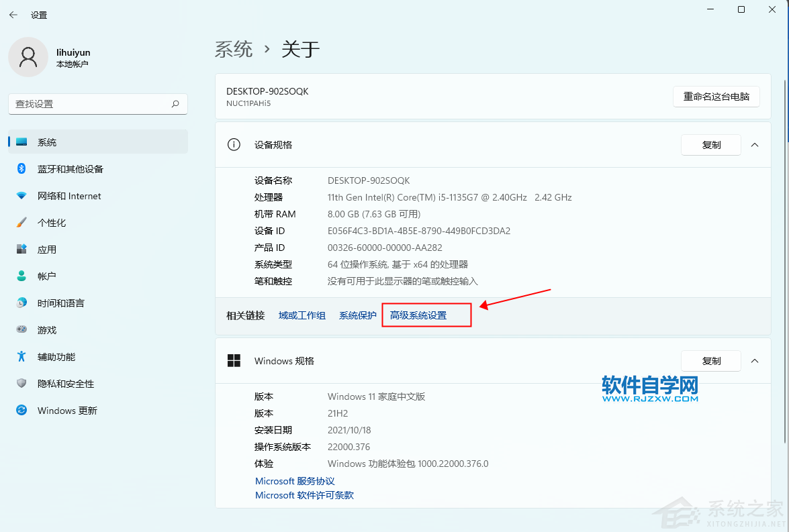
Task: Click the product ID 00326-60000-00000-AA282
Action: 385,248
